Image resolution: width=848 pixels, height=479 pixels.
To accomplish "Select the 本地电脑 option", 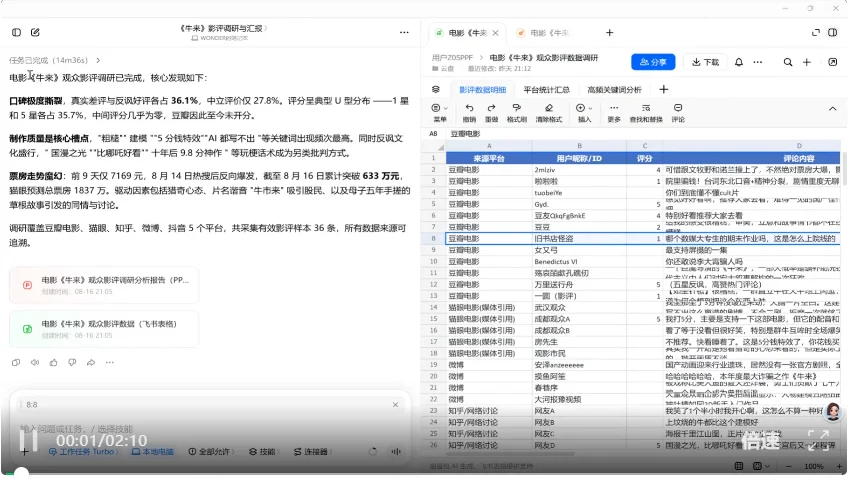I will pos(153,451).
